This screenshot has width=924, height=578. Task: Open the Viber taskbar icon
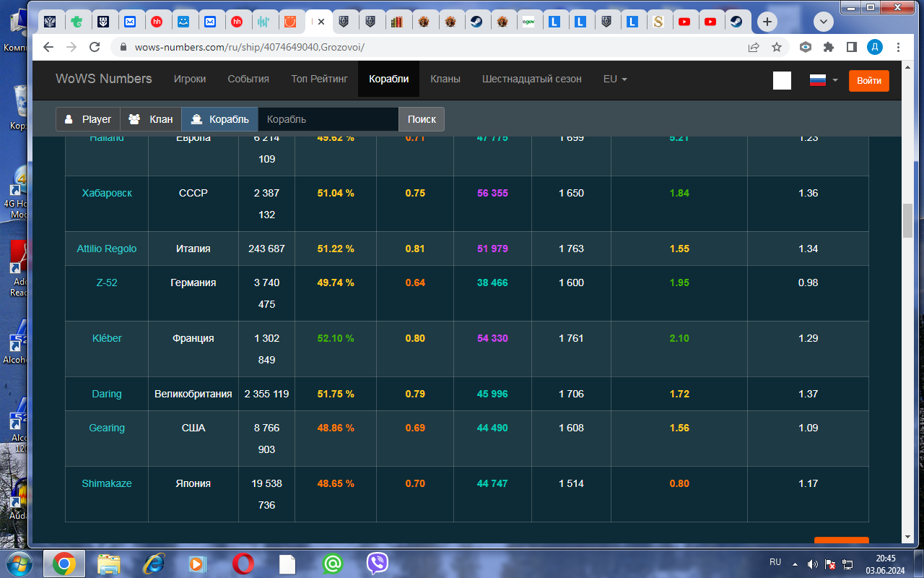(378, 564)
